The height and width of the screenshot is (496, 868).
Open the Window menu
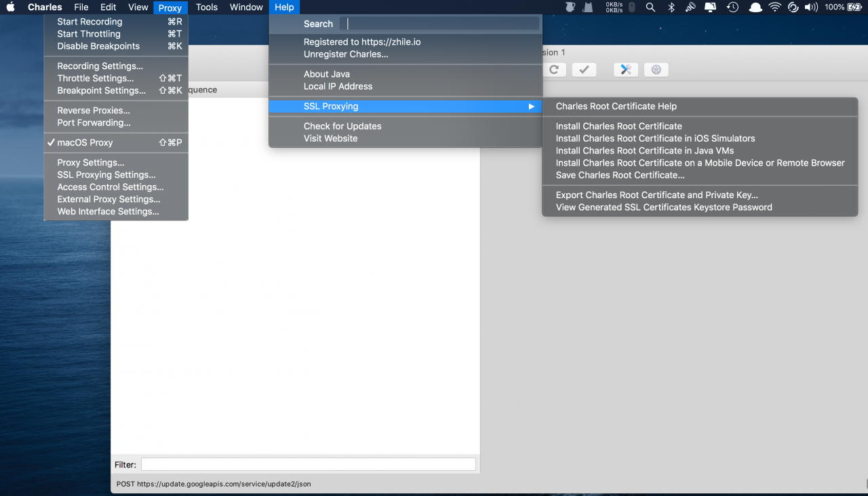(246, 7)
